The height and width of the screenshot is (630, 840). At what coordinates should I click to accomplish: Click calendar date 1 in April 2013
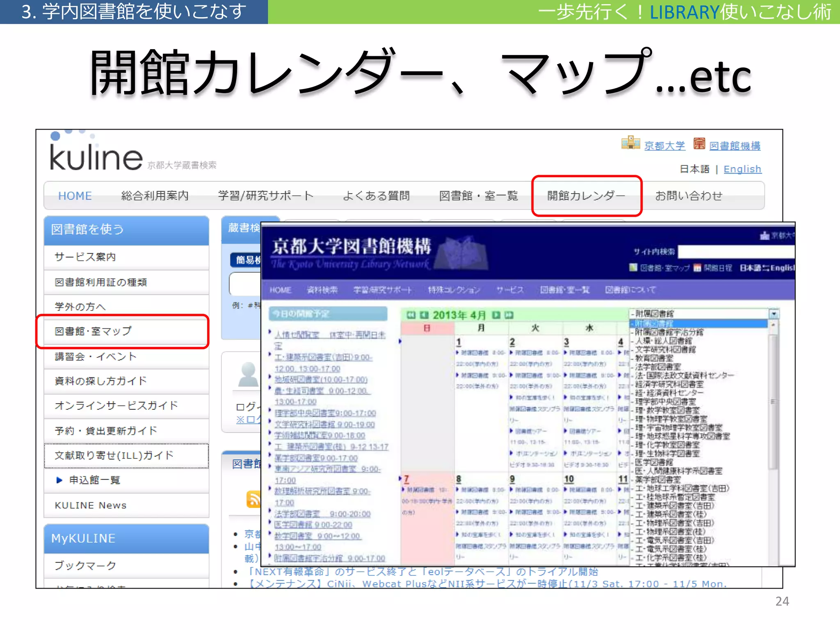459,342
